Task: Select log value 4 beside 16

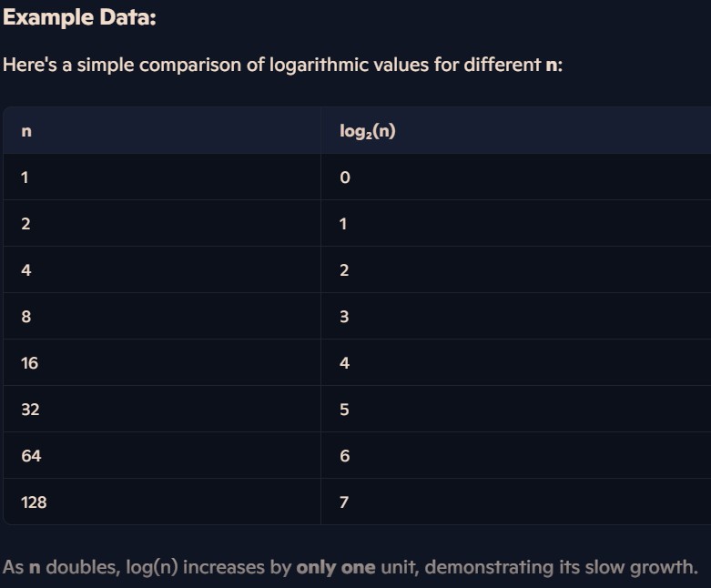Action: click(344, 363)
